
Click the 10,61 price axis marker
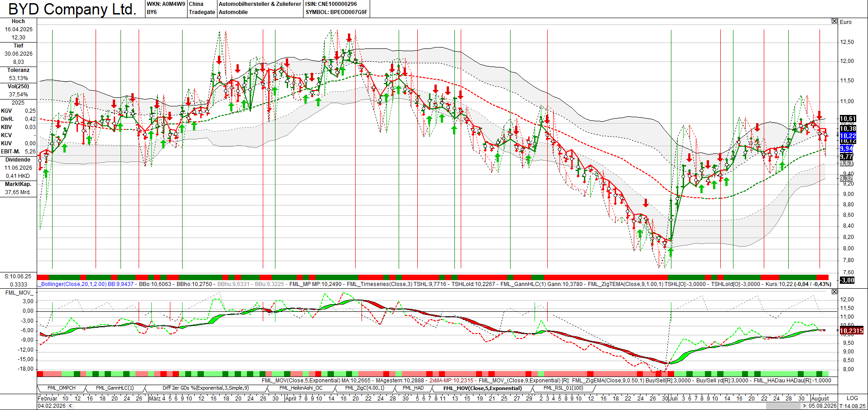coord(847,119)
